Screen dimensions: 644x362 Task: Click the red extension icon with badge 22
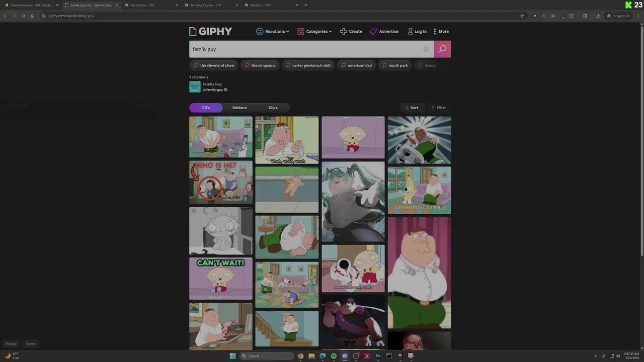tap(562, 16)
